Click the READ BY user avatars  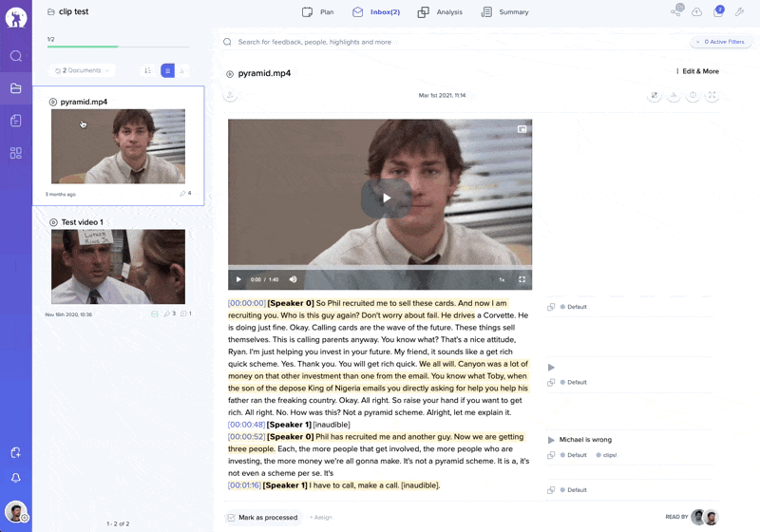click(x=705, y=518)
